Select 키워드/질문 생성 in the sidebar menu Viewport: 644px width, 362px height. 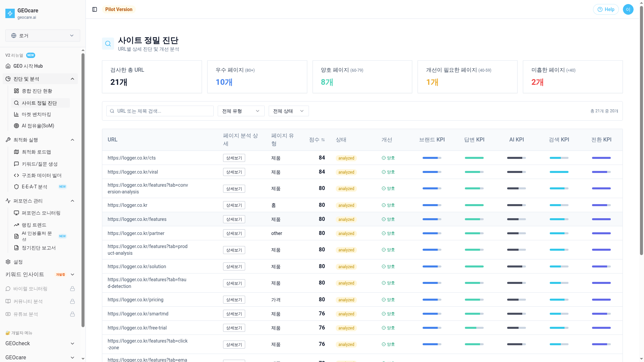pyautogui.click(x=40, y=164)
